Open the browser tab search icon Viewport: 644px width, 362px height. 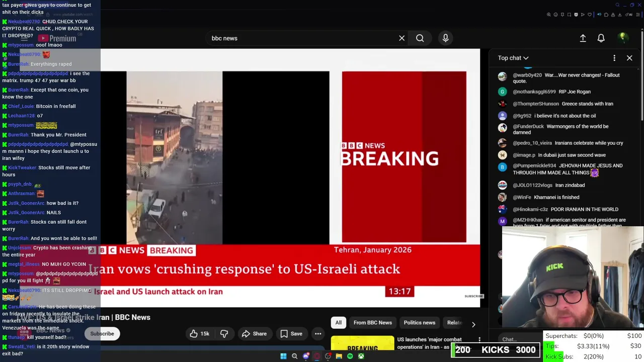point(617,5)
